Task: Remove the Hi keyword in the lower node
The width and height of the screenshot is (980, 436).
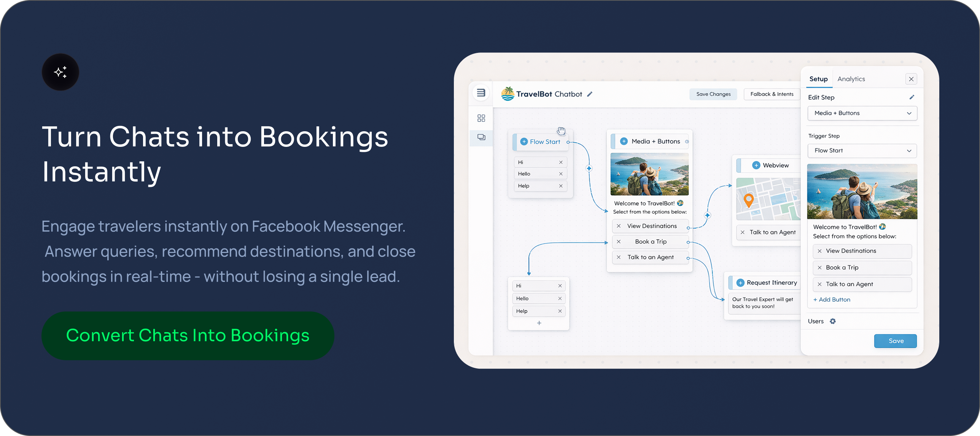Action: click(560, 286)
